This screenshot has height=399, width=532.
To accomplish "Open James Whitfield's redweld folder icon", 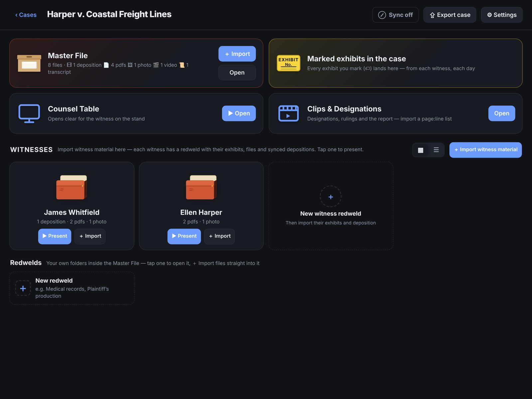I will (71, 187).
